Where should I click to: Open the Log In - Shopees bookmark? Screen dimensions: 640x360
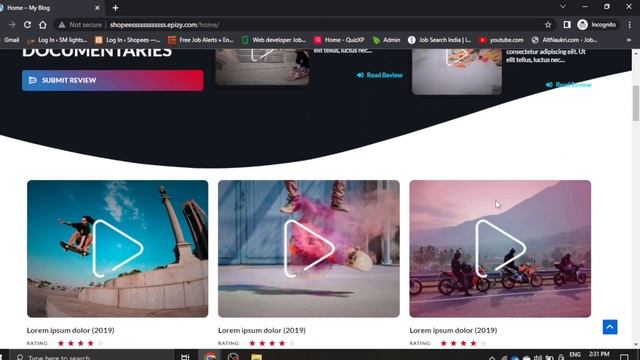(127, 40)
